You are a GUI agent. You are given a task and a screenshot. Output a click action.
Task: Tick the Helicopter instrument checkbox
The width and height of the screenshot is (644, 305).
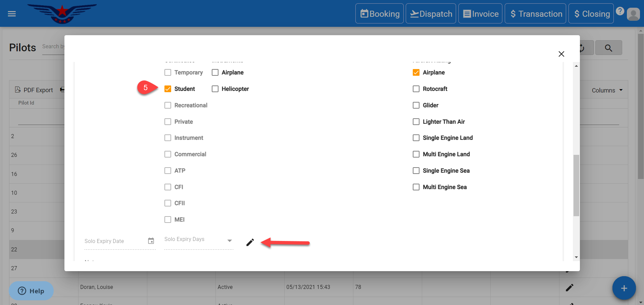pos(215,89)
